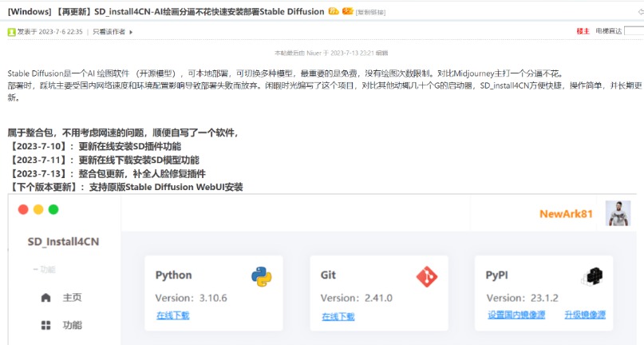Click the Python logo icon
This screenshot has height=345, width=644.
coord(262,277)
